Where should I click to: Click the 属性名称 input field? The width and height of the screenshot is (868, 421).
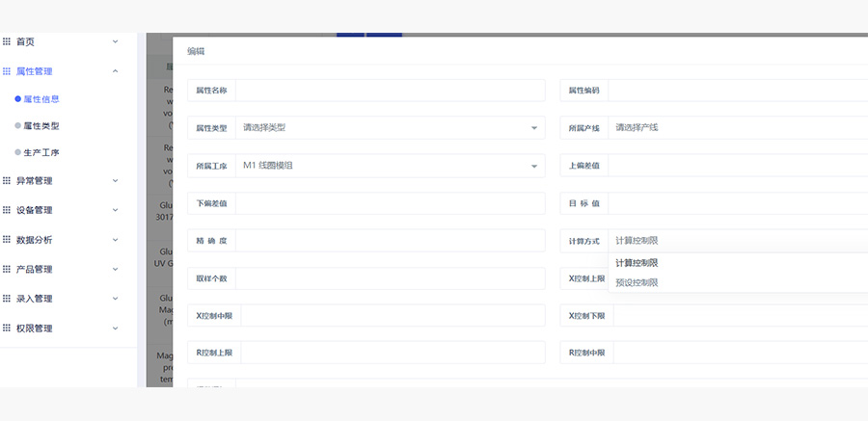point(390,91)
